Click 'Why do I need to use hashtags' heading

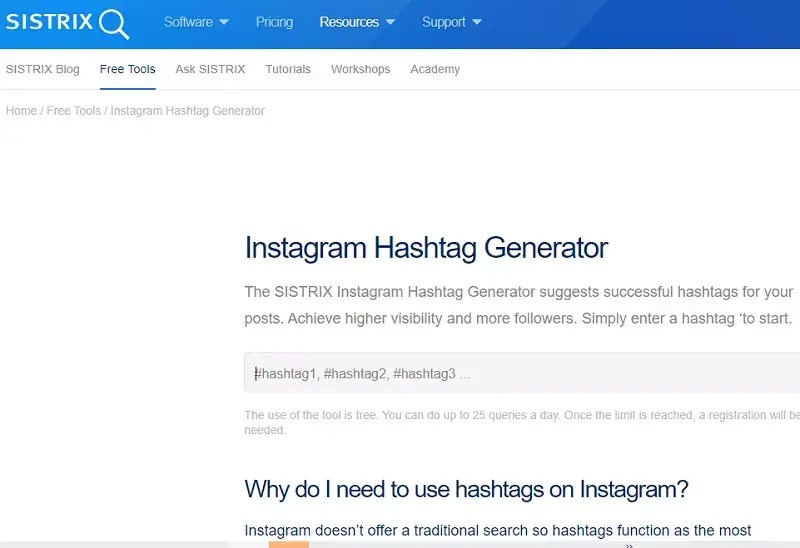[466, 489]
